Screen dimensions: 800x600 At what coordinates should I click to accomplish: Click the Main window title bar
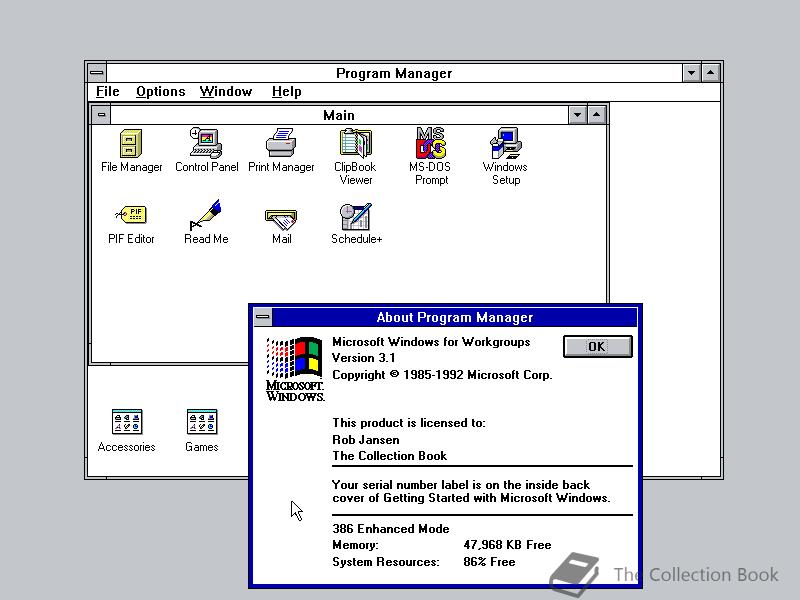pyautogui.click(x=339, y=115)
